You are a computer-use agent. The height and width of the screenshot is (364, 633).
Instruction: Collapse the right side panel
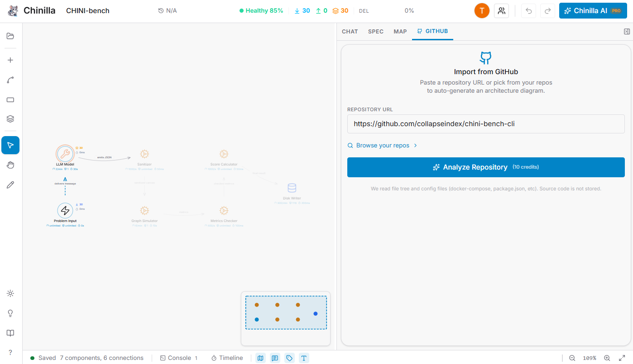[x=627, y=32]
